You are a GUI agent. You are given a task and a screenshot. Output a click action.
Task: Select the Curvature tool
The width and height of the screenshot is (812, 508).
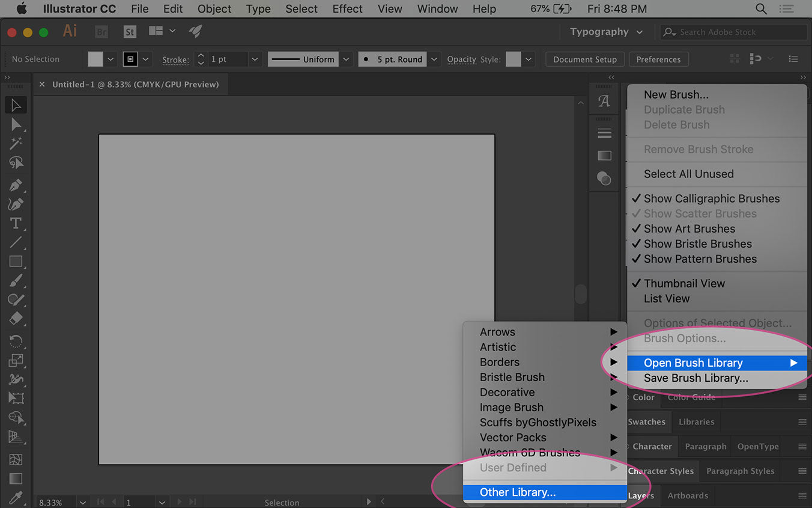pos(16,204)
